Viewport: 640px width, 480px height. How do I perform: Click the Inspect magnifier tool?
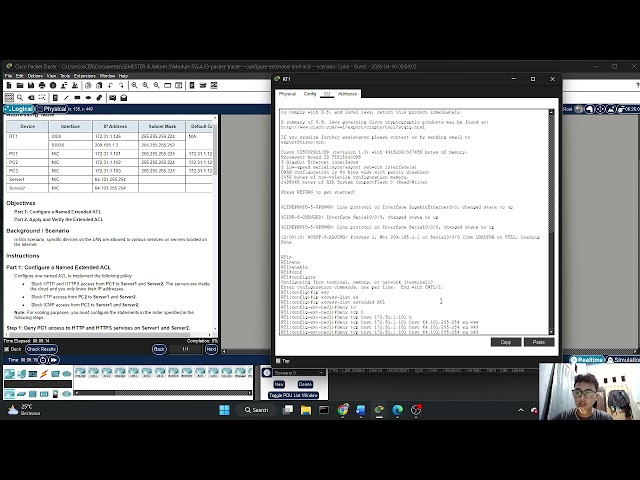click(x=20, y=98)
